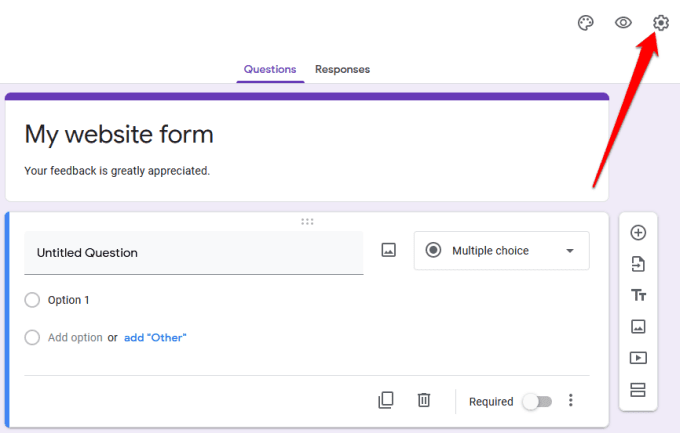
Task: Add a video from the sidebar
Action: (x=638, y=358)
